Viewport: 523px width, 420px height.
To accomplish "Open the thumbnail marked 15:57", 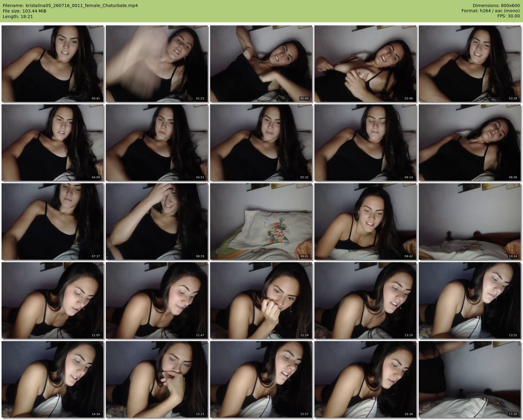I will click(x=261, y=379).
